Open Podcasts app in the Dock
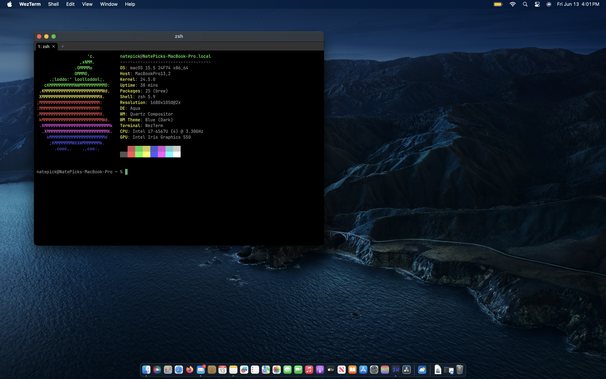 tap(320, 370)
